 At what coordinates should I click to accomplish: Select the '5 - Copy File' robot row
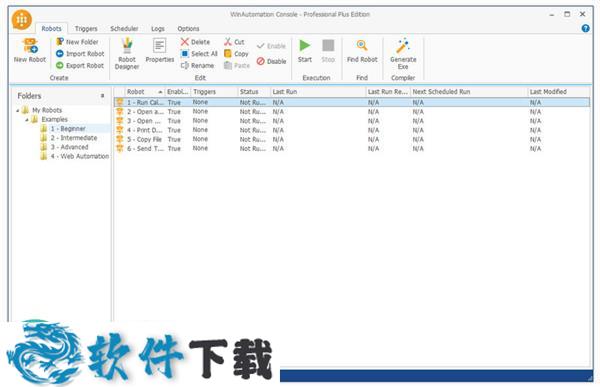352,139
